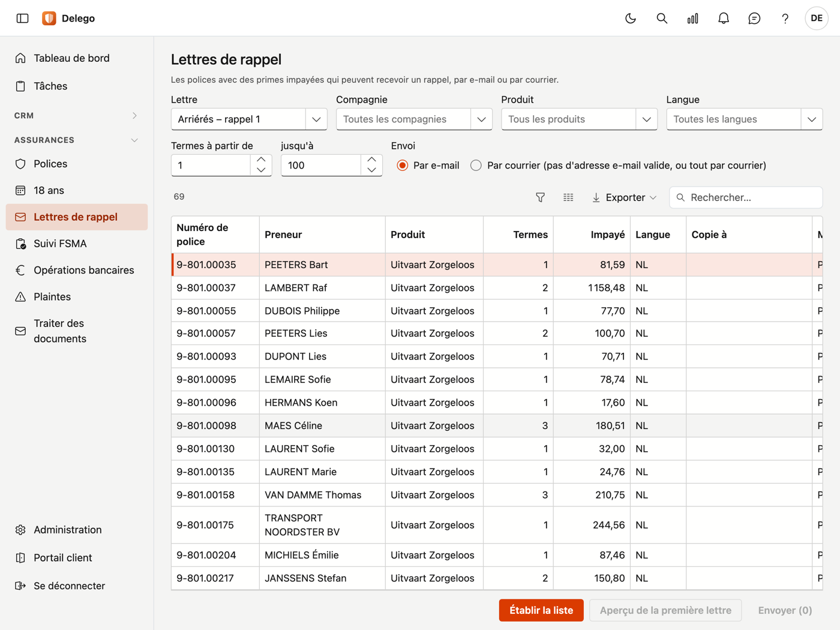Open help question mark icon
This screenshot has height=630, width=840.
(x=785, y=18)
